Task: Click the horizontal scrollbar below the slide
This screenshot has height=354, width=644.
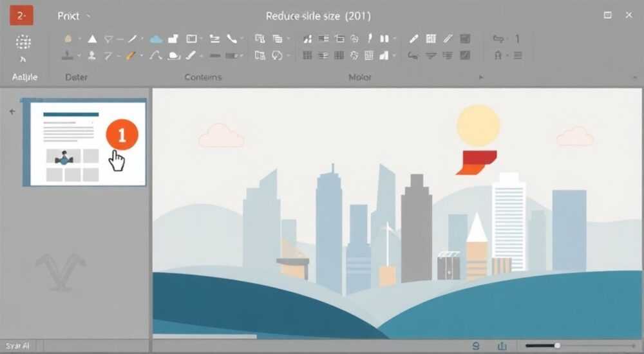Action: (x=205, y=337)
